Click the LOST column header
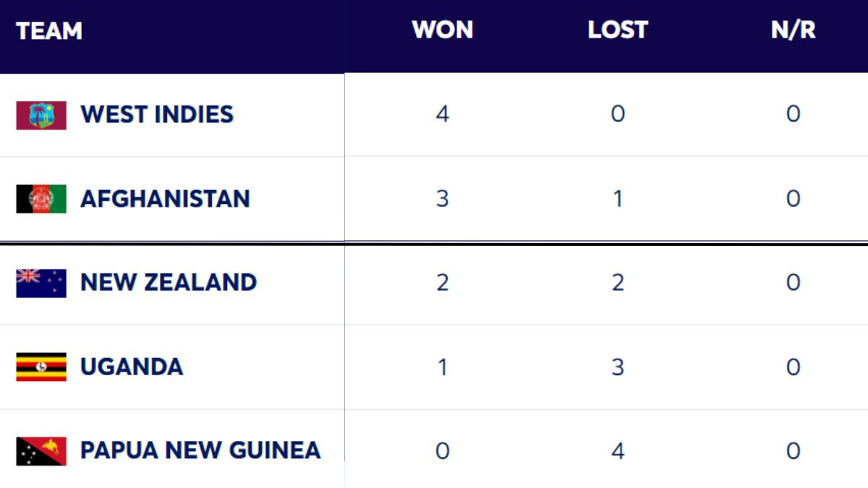This screenshot has height=488, width=868. click(618, 30)
